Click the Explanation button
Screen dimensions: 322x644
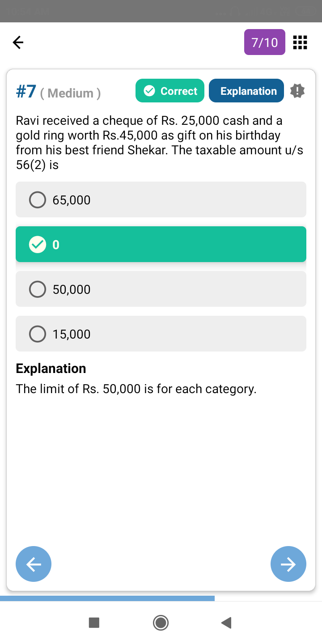click(246, 91)
